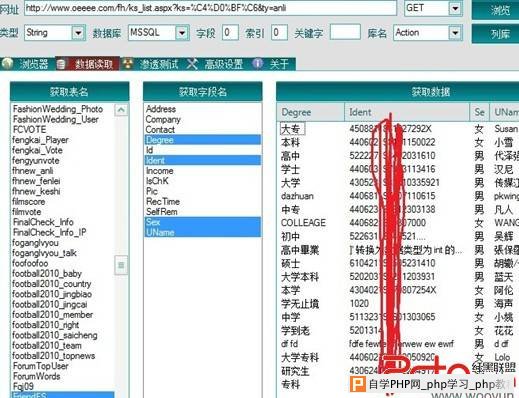
Task: Click the 关键字 input field
Action: click(x=345, y=32)
